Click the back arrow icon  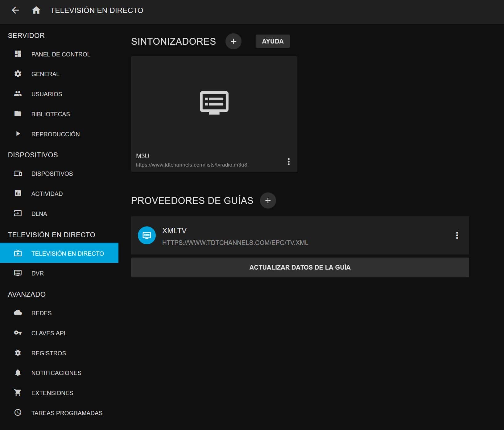tap(15, 10)
